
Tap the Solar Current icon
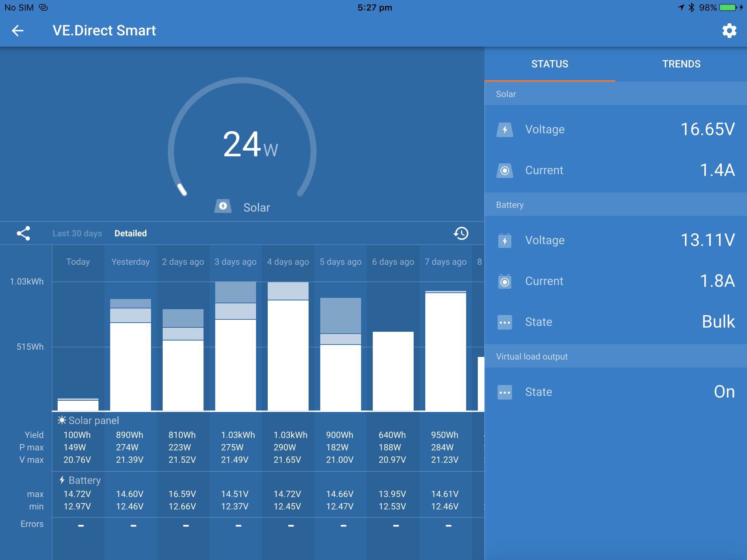(x=505, y=170)
